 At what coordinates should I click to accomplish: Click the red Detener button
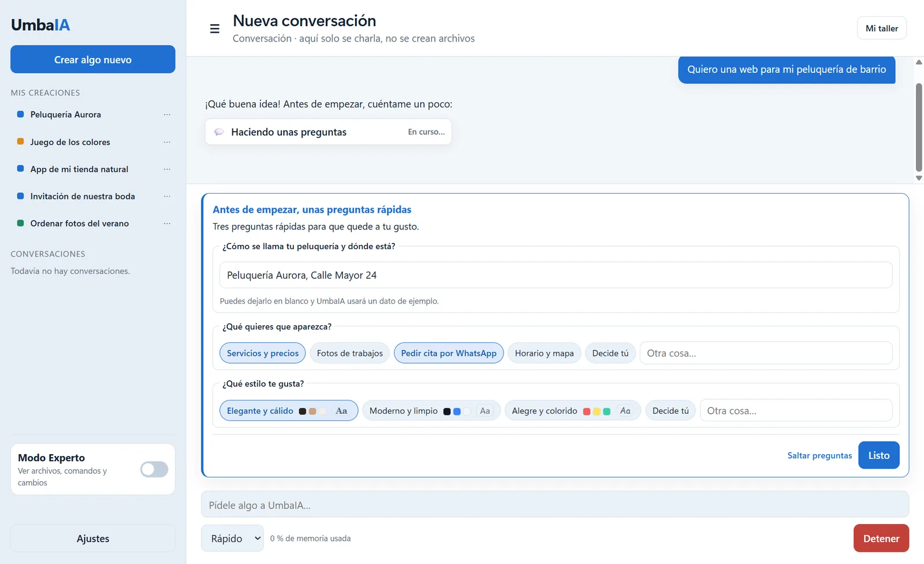(881, 539)
